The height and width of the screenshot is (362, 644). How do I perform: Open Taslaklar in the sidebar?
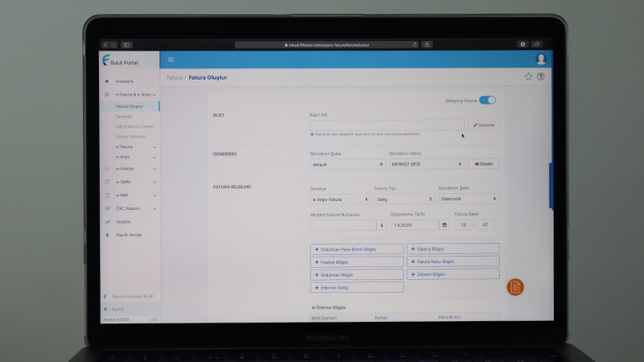[x=124, y=117]
